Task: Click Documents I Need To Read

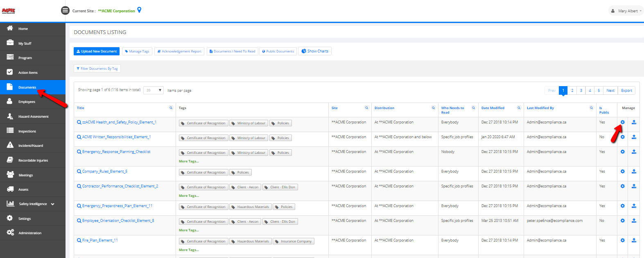Action: (x=232, y=51)
